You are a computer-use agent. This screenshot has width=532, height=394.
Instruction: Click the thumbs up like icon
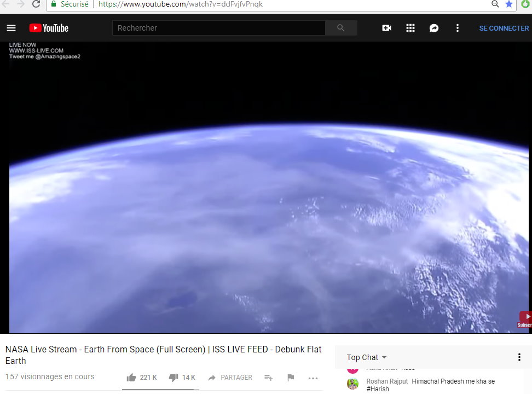[131, 378]
